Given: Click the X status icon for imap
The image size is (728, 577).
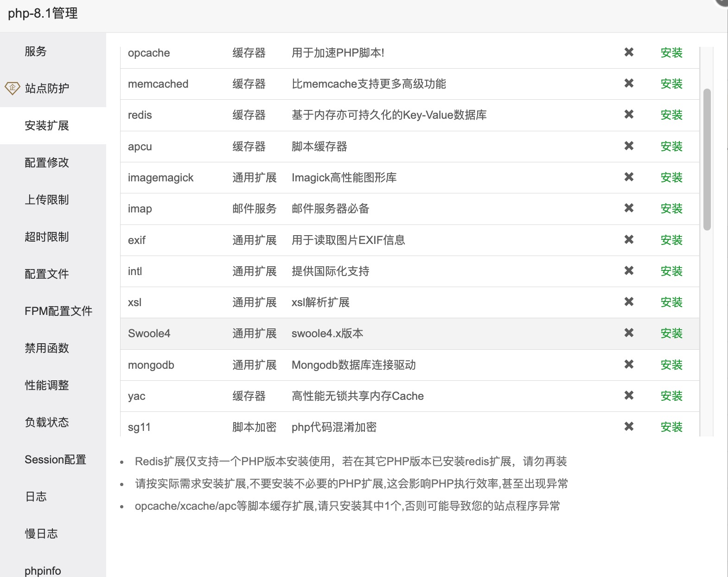Looking at the screenshot, I should pyautogui.click(x=629, y=208).
